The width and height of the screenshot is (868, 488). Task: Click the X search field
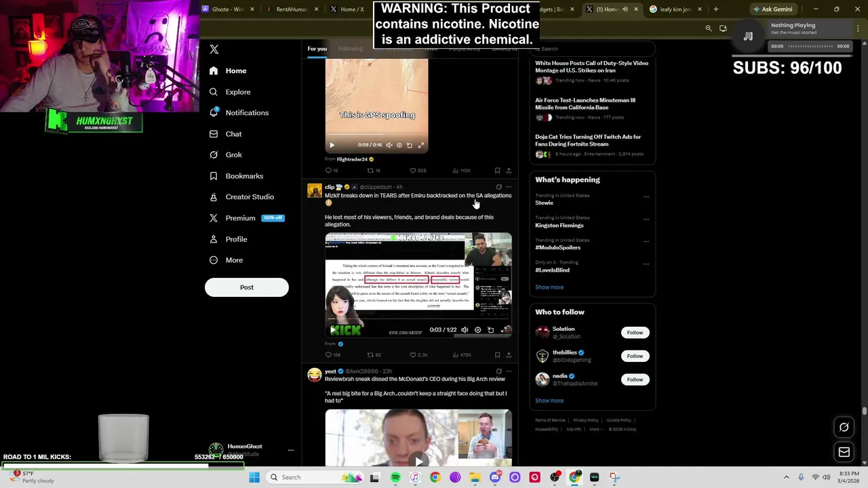[x=593, y=49]
